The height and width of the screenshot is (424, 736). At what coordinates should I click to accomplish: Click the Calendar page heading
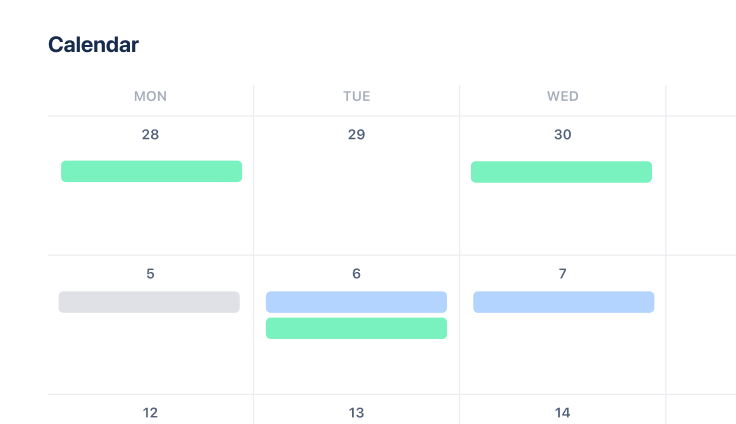tap(93, 44)
